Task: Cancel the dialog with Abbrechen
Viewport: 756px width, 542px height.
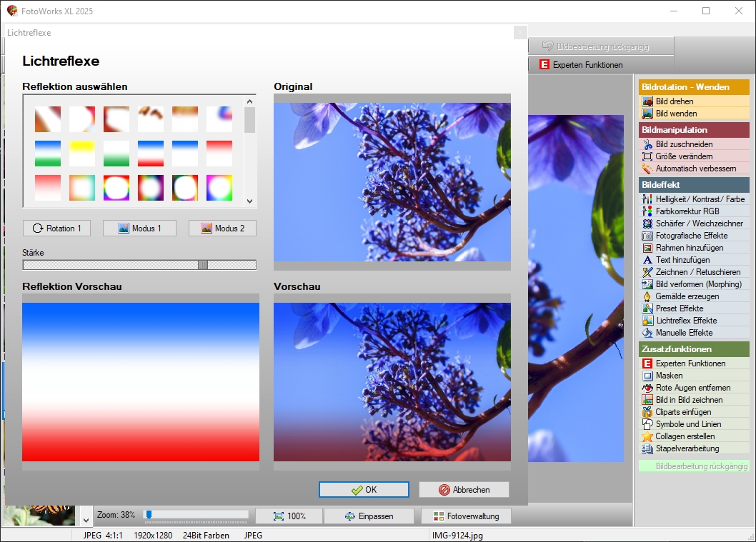Action: click(464, 490)
